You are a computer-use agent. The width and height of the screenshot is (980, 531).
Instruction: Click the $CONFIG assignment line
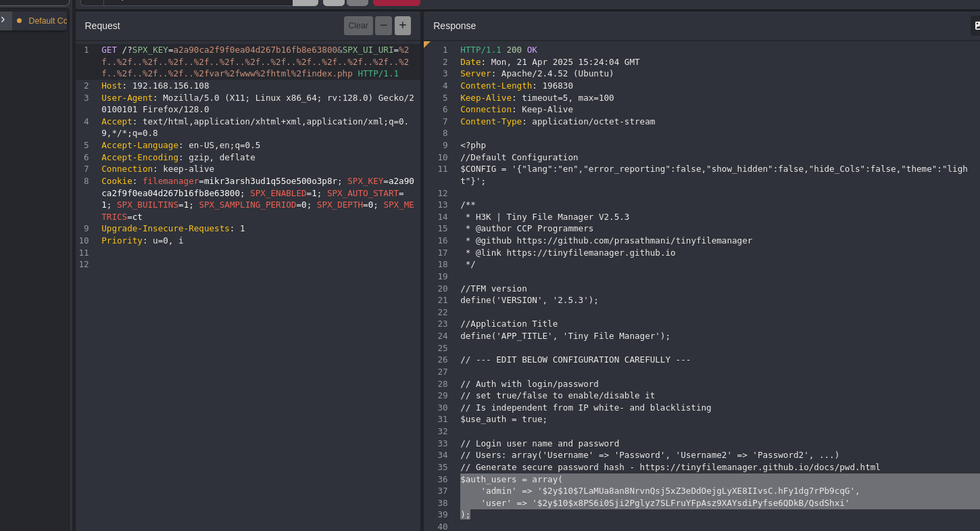tap(714, 175)
